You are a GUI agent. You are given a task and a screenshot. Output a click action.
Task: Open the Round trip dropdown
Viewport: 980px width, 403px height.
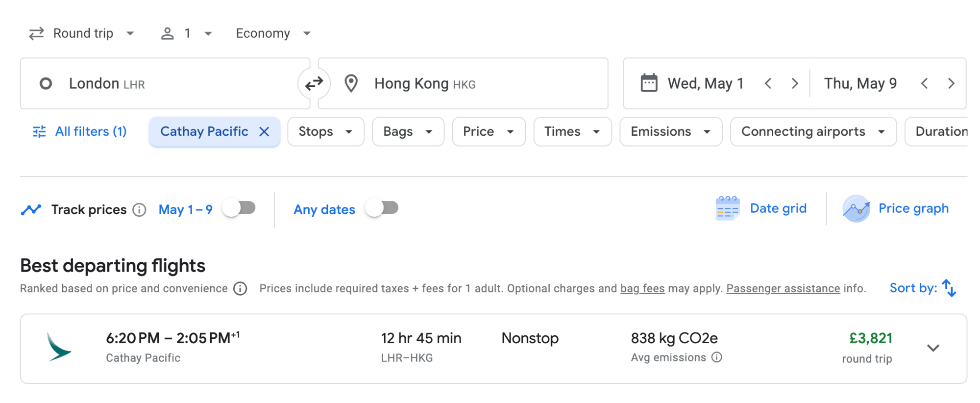(x=82, y=33)
